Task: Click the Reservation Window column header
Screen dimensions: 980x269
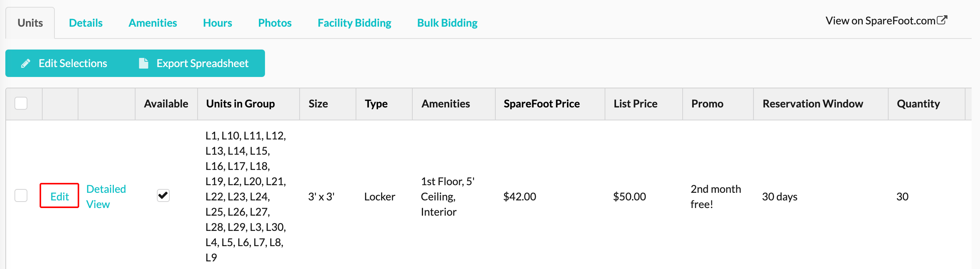Action: pos(812,104)
